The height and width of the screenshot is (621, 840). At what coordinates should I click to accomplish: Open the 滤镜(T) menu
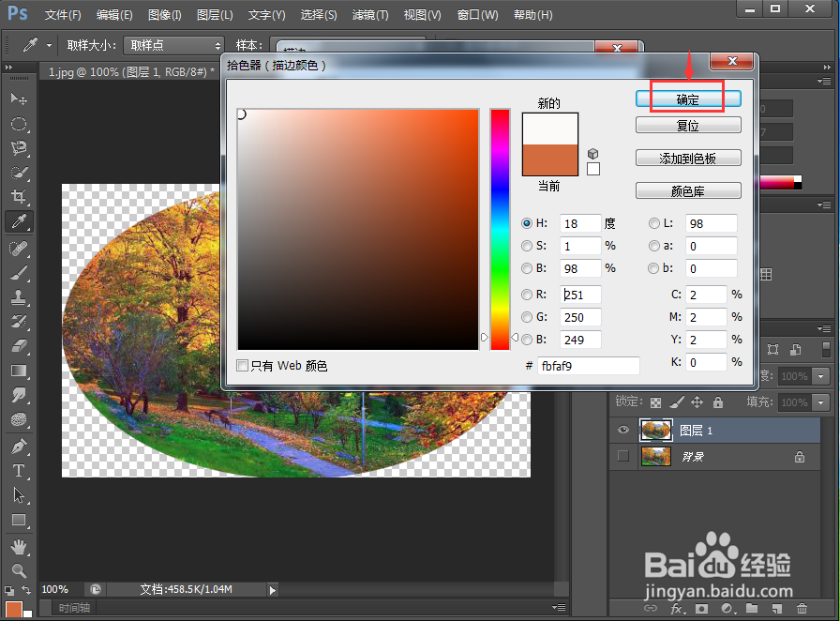pyautogui.click(x=370, y=14)
